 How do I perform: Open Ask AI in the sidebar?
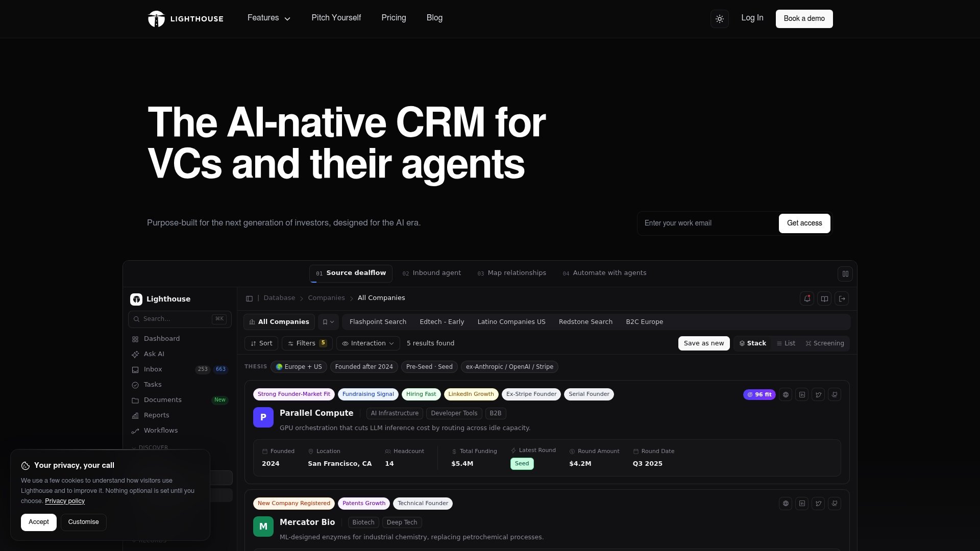[180, 354]
